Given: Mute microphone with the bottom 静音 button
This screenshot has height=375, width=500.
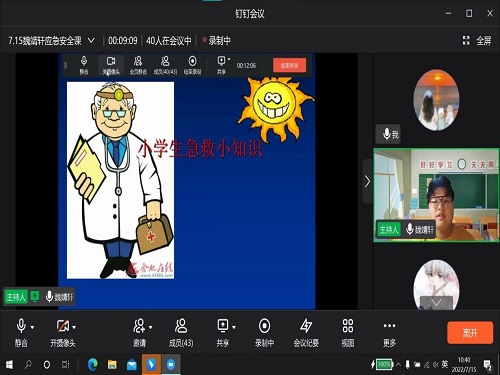Looking at the screenshot, I should click(21, 333).
